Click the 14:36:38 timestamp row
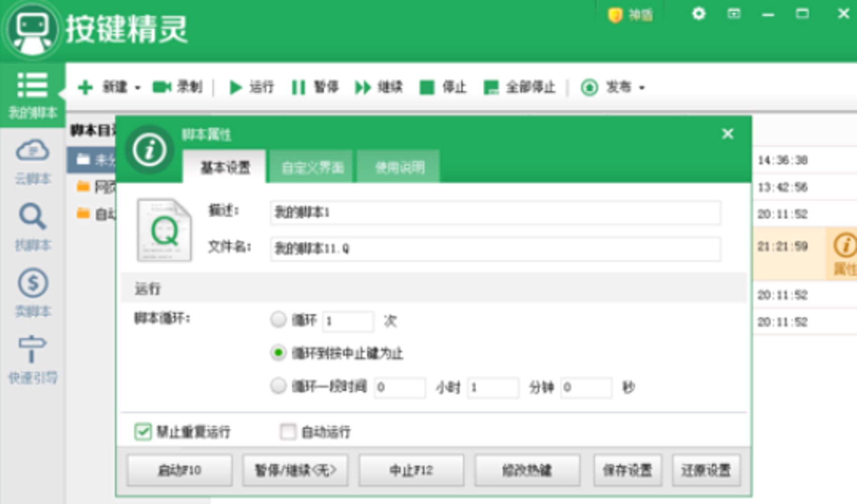Viewport: 857px width, 504px height. [x=782, y=160]
